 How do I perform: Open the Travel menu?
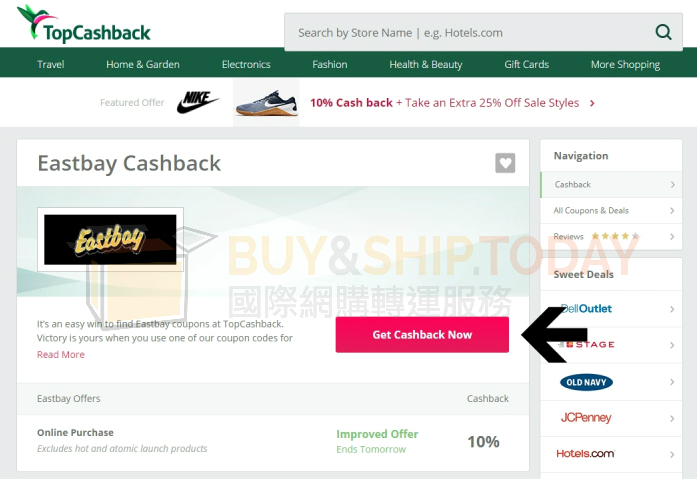tap(51, 64)
